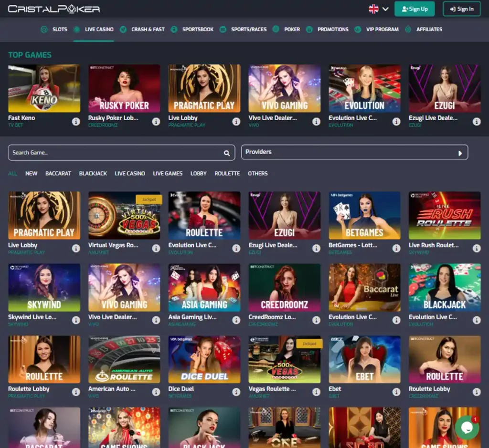Show info for Fast Keno
Screen dimensions: 489x448
coord(76,122)
